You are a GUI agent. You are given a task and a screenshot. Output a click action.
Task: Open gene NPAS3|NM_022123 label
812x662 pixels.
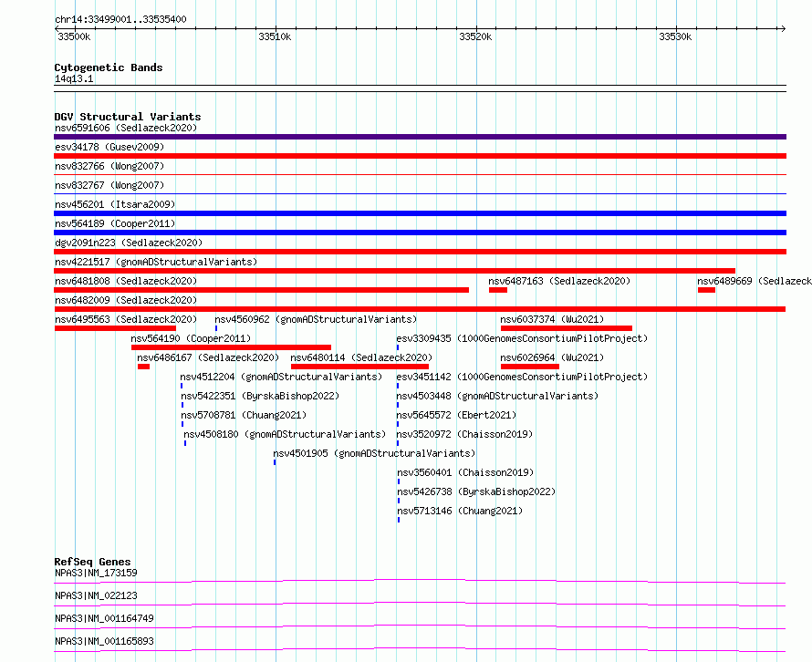(96, 595)
